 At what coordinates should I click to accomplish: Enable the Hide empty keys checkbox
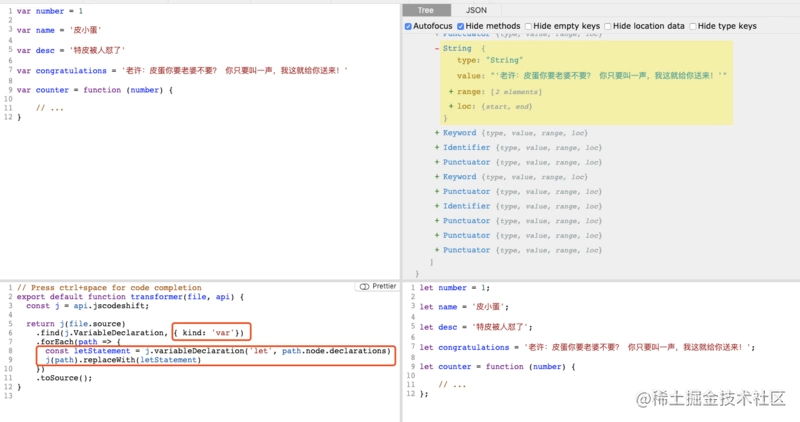click(x=528, y=26)
